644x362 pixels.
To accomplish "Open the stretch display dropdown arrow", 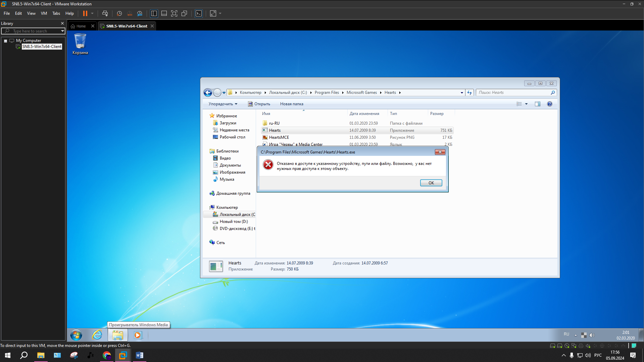I will pos(220,13).
